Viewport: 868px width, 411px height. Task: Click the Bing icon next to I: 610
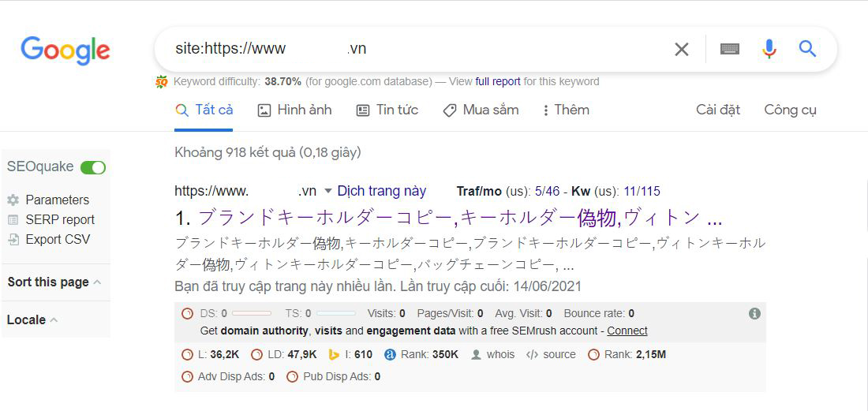point(333,354)
